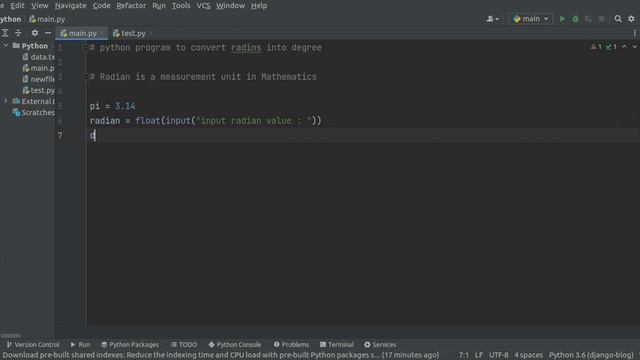640x360 pixels.
Task: Open Search Everywhere magnifier icon
Action: (x=618, y=19)
